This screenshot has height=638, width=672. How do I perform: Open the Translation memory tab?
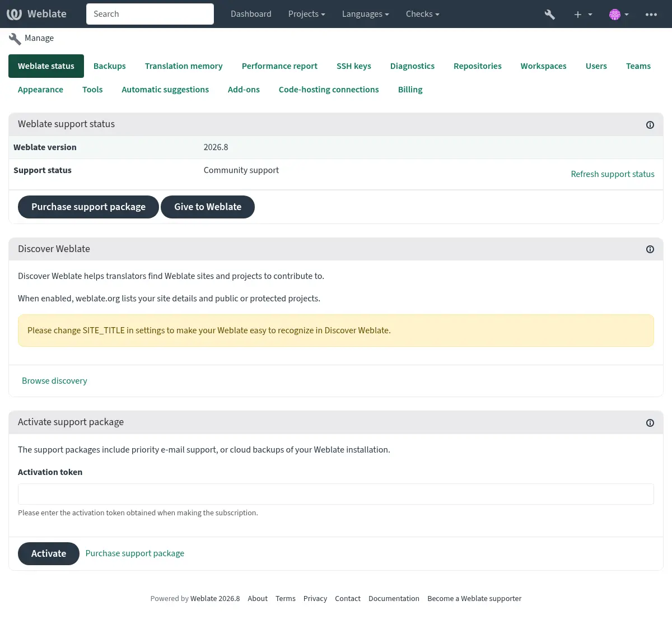[184, 66]
